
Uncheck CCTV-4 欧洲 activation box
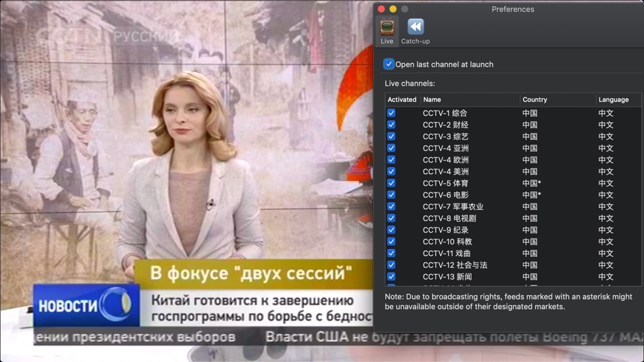391,160
